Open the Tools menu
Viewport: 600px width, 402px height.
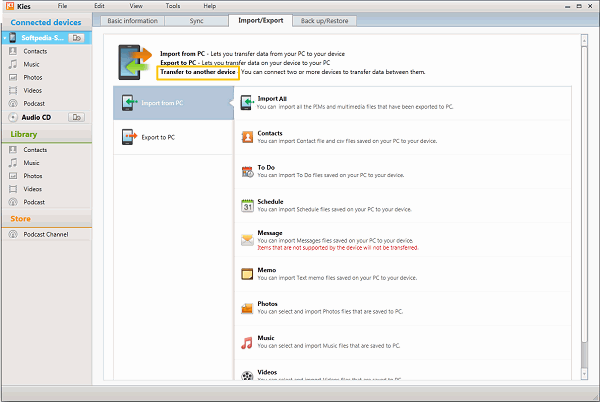pos(173,6)
